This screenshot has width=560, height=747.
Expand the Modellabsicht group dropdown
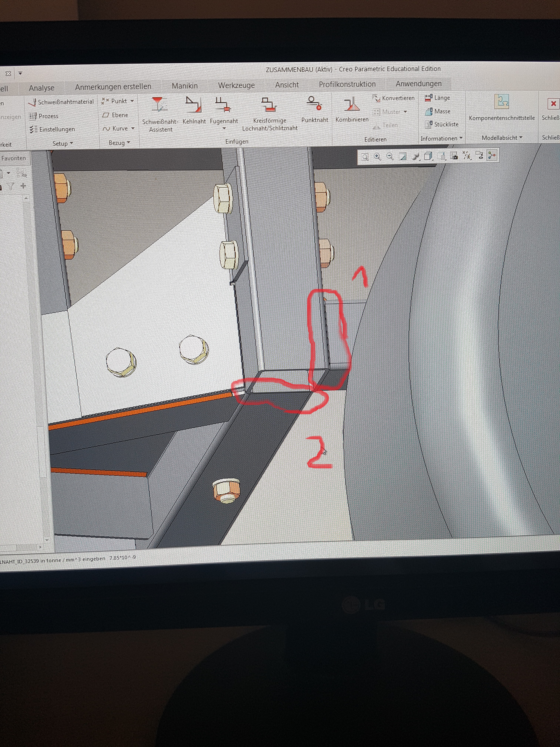pyautogui.click(x=502, y=138)
